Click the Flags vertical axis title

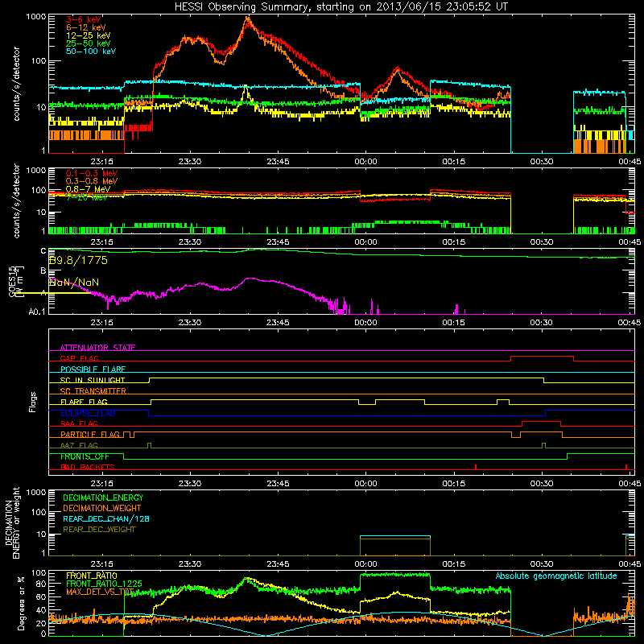33,402
